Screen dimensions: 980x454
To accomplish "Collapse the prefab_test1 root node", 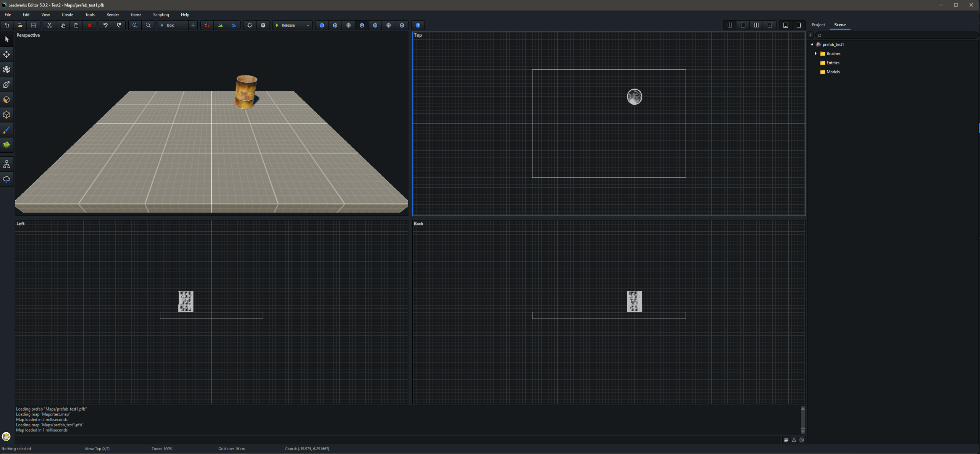I will pos(812,45).
